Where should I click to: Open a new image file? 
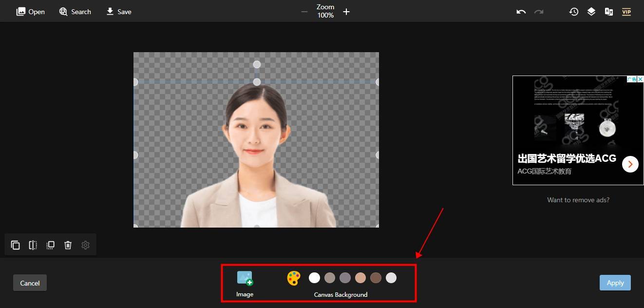pyautogui.click(x=30, y=11)
